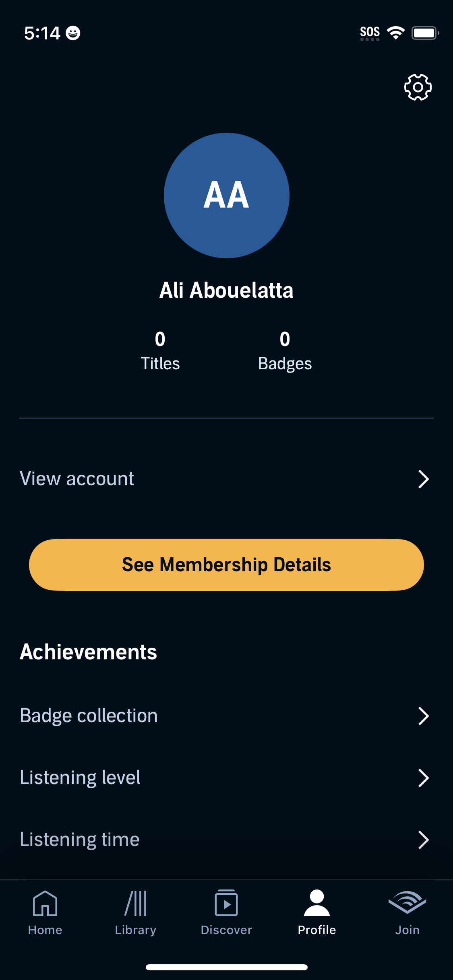Open the Badge collection row text
The width and height of the screenshot is (453, 980).
(89, 716)
